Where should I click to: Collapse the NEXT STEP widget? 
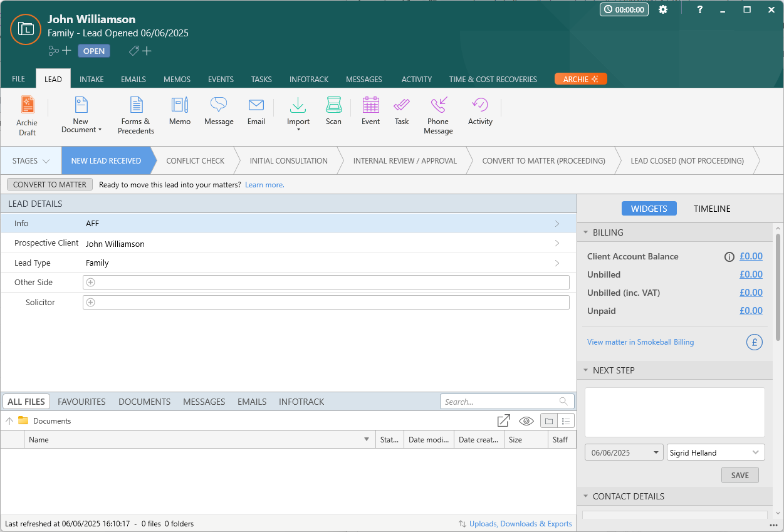[x=586, y=370]
